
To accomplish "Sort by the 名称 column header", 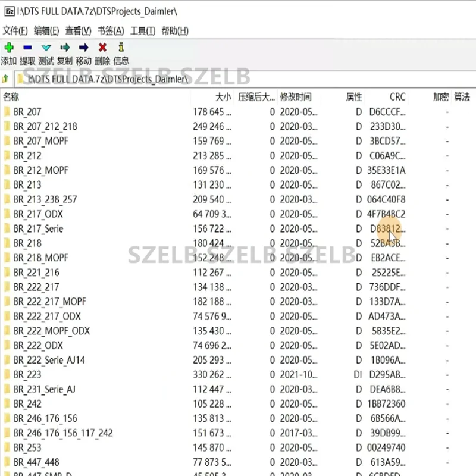I will coord(11,97).
